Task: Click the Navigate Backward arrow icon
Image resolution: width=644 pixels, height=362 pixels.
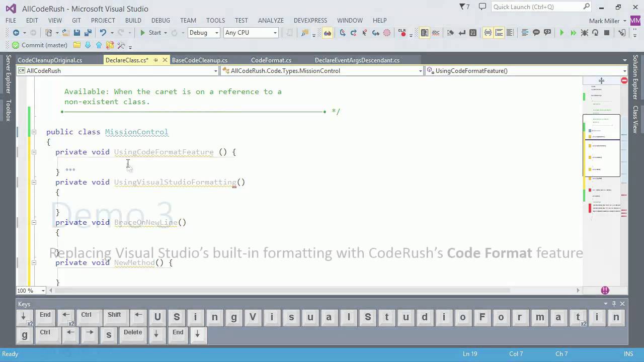Action: [16, 33]
